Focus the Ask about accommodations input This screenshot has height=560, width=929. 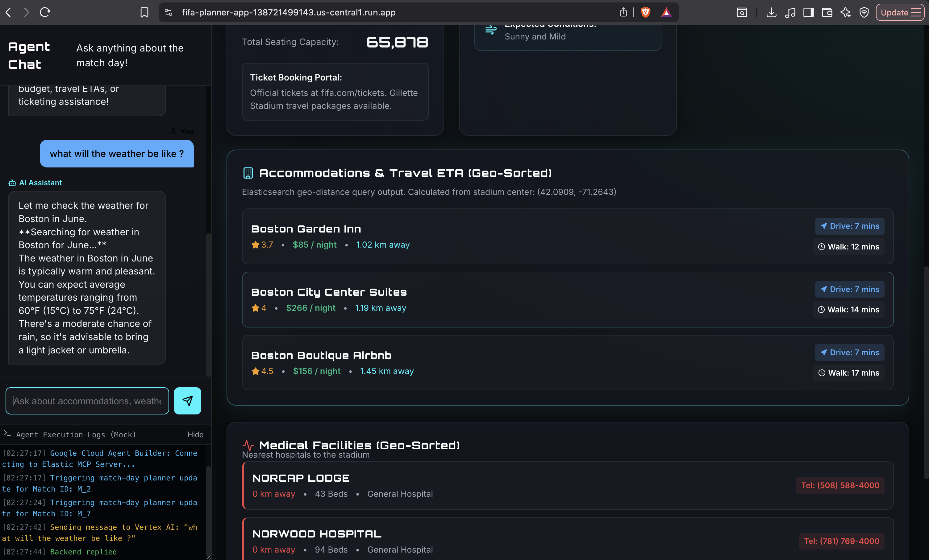click(x=87, y=401)
